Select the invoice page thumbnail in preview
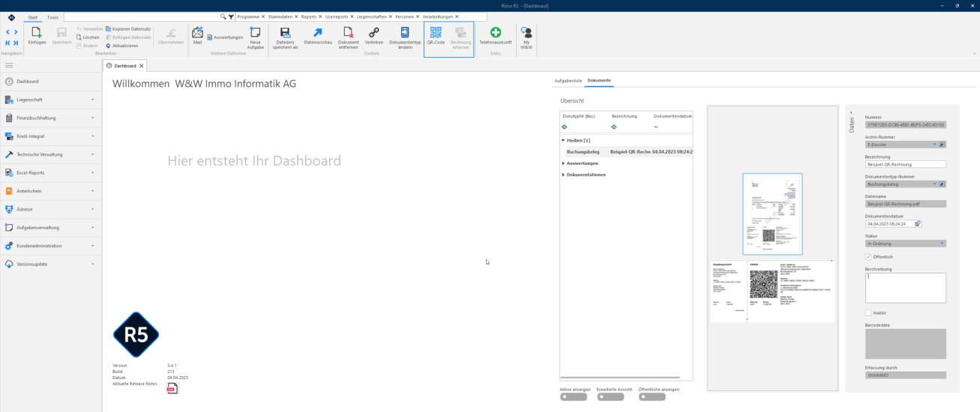 point(772,214)
